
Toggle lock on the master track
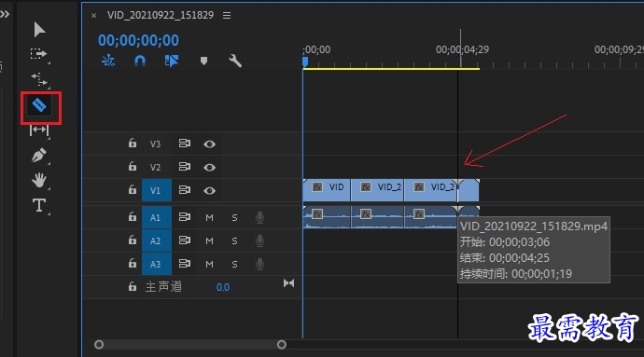132,286
